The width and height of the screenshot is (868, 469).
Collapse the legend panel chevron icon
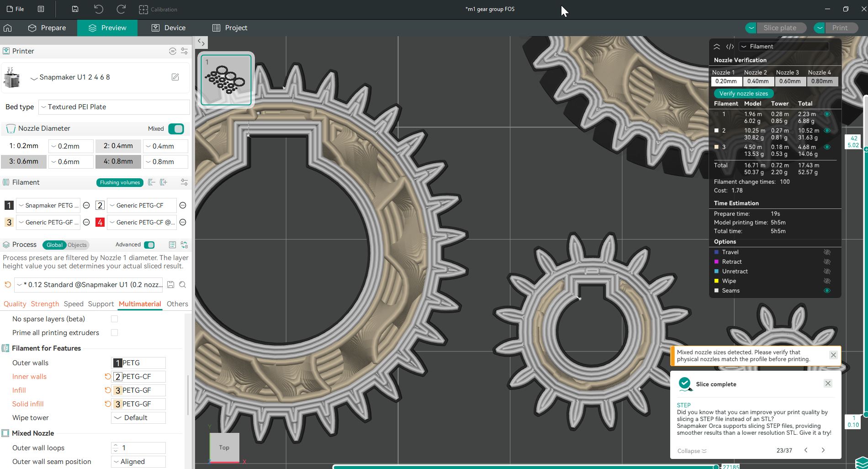click(717, 47)
